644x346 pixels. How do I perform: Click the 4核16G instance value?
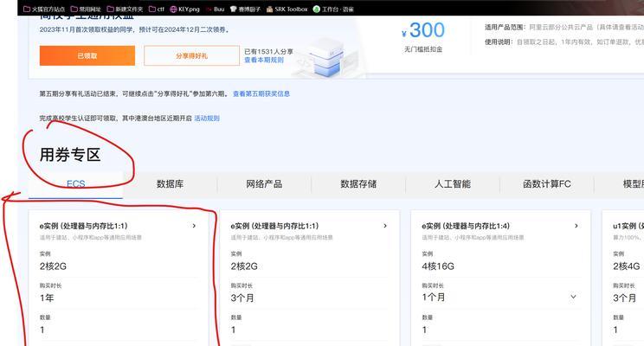(438, 266)
